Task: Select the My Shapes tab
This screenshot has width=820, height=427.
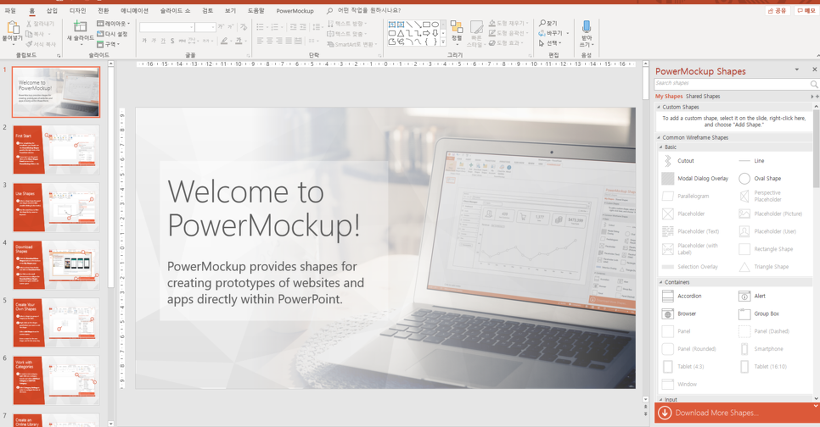Action: [669, 96]
